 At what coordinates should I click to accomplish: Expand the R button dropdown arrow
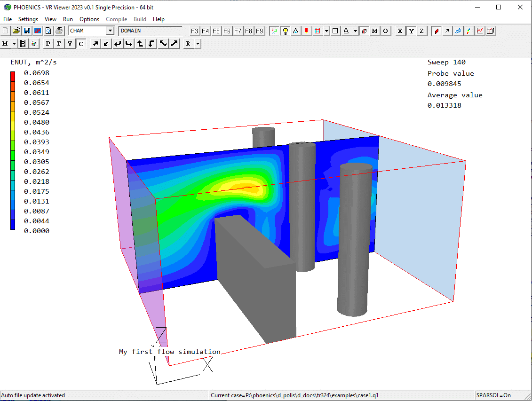[x=198, y=44]
